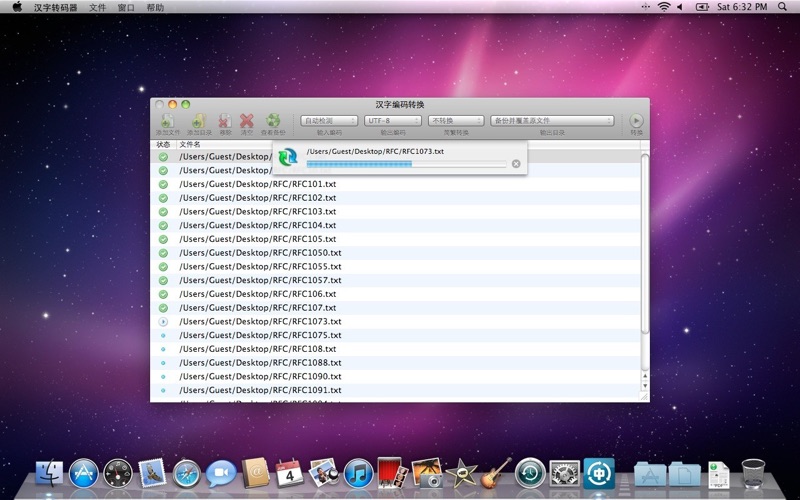Open the 帮助 menu in menu bar
This screenshot has height=500, width=800.
[x=155, y=7]
